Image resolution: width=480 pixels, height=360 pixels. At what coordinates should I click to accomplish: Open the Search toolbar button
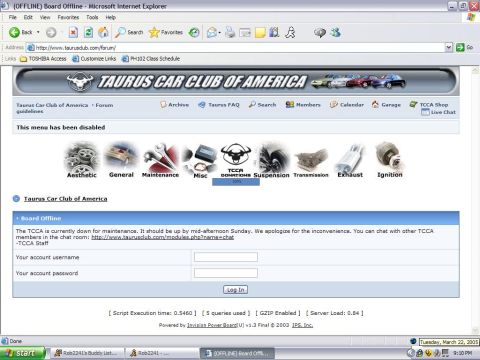(x=129, y=32)
